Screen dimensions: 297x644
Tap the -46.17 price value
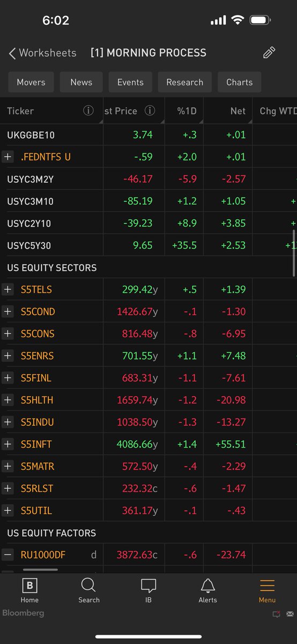138,179
